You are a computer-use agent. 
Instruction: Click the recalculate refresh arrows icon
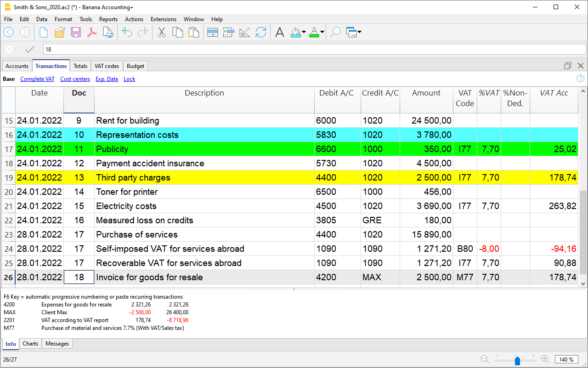click(261, 32)
